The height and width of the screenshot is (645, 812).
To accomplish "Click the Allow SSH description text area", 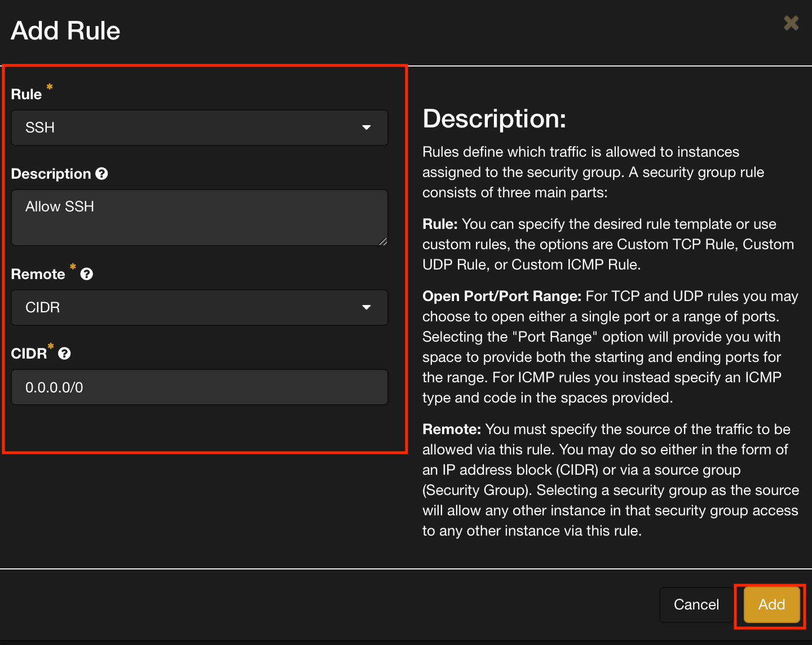I will coord(200,218).
